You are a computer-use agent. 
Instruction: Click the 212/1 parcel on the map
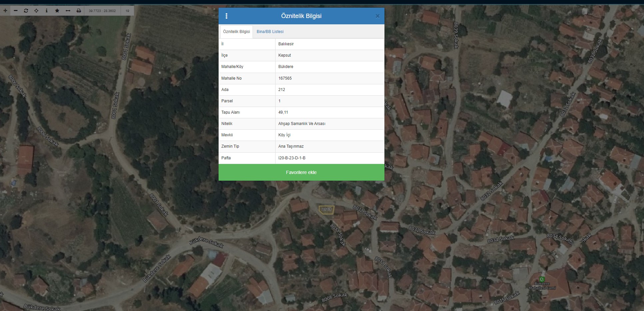[x=326, y=210]
